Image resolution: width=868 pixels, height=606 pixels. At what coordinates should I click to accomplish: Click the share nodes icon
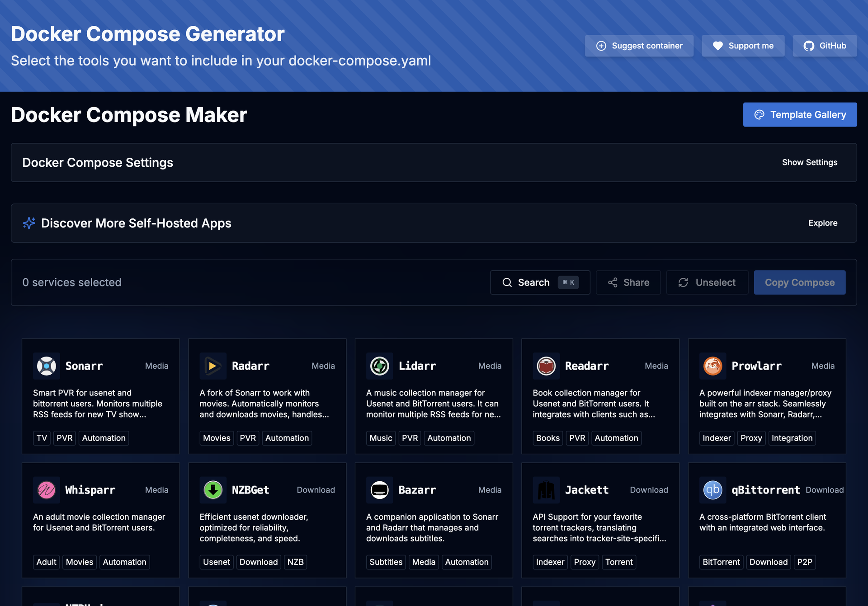(613, 282)
